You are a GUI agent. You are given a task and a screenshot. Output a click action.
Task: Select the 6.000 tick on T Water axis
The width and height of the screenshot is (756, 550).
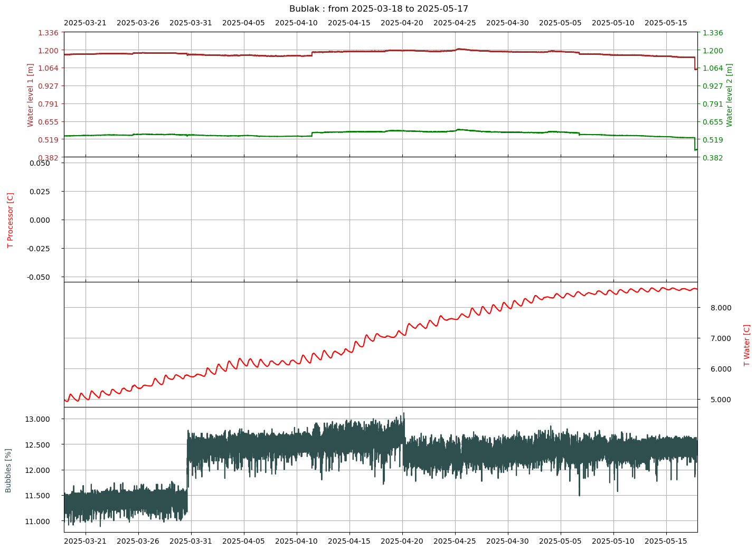721,369
